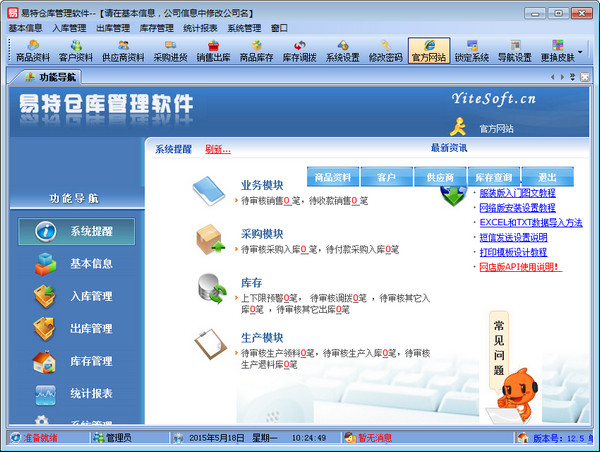Open 官方网站 in the toolbar
Screen dimensions: 600x452
coord(429,51)
